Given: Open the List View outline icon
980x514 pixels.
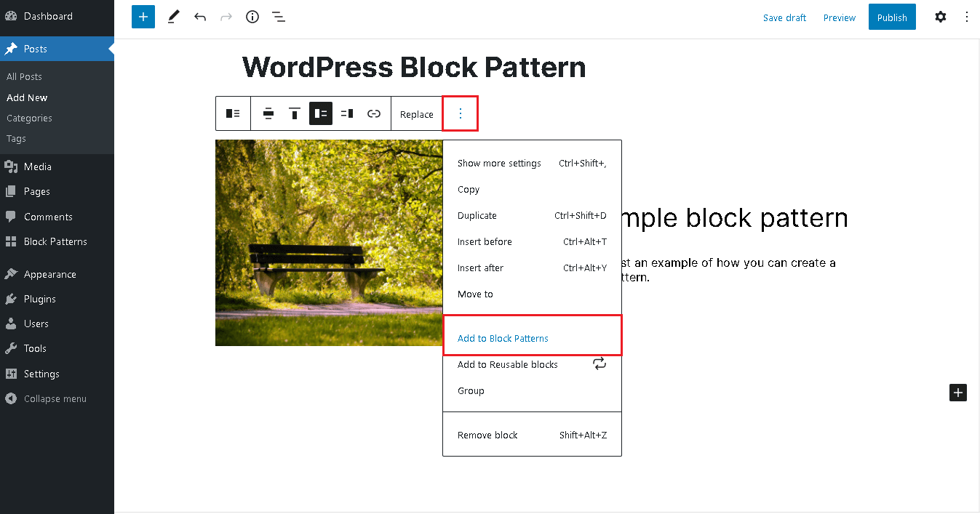Looking at the screenshot, I should coord(278,16).
